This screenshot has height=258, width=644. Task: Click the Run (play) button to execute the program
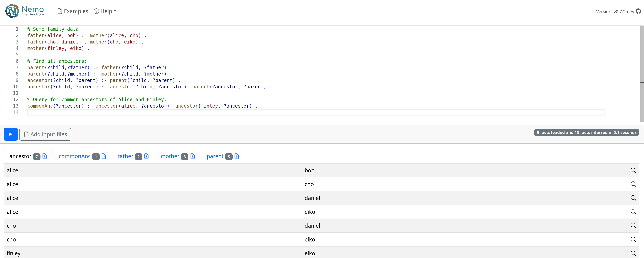pyautogui.click(x=11, y=134)
